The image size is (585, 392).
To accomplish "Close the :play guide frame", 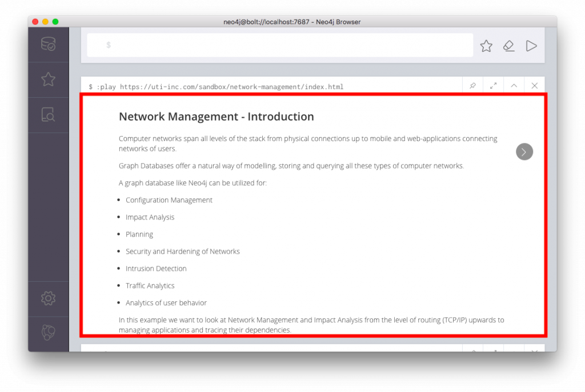I will click(534, 86).
